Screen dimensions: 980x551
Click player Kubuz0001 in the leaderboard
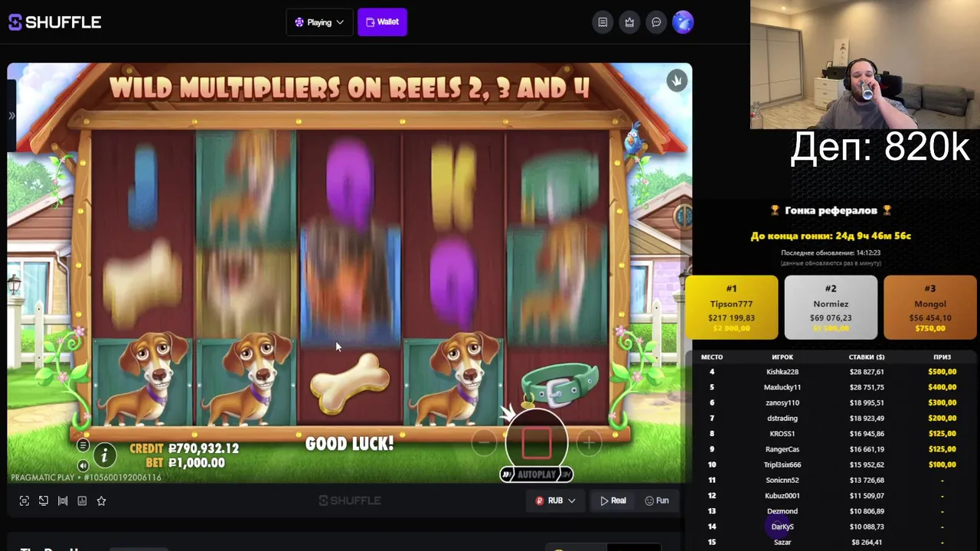pyautogui.click(x=782, y=496)
